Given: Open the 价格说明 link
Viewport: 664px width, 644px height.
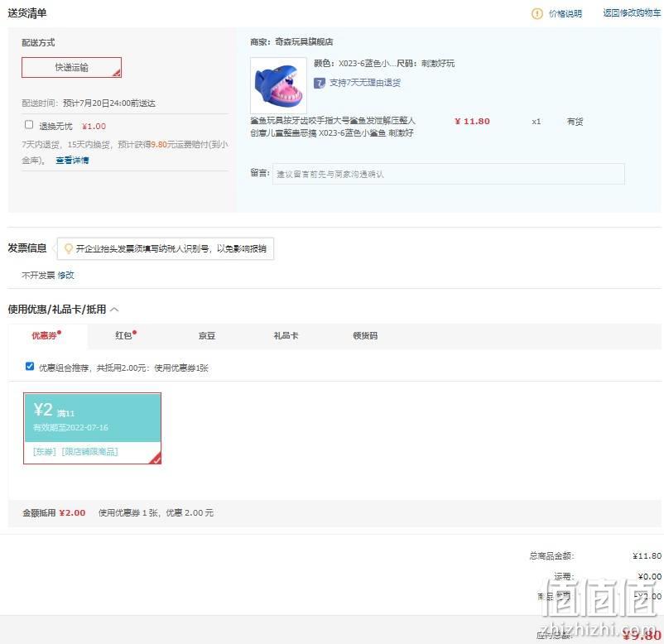Looking at the screenshot, I should point(565,14).
